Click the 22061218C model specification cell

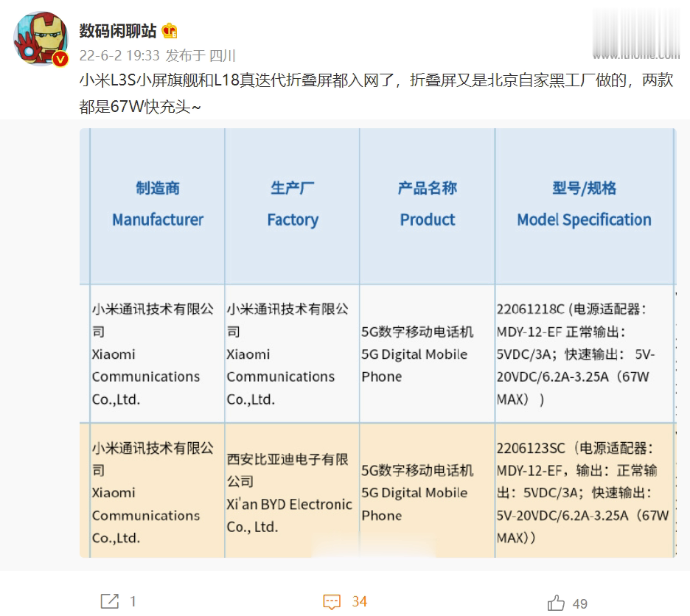(585, 354)
